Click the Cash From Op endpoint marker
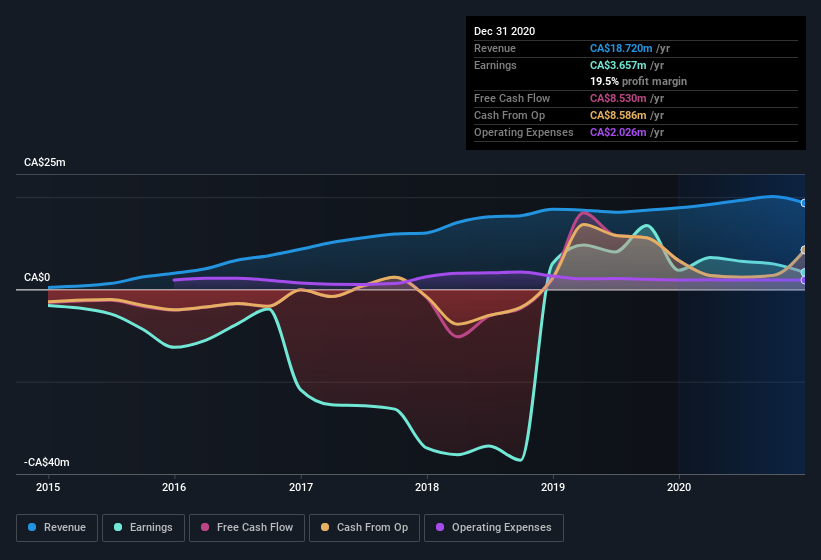 click(x=804, y=251)
